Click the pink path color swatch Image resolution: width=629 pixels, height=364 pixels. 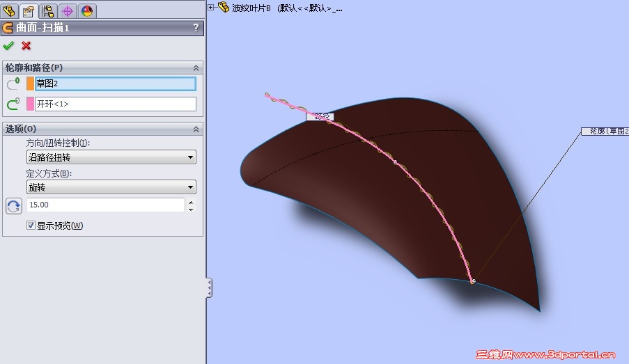click(x=30, y=104)
